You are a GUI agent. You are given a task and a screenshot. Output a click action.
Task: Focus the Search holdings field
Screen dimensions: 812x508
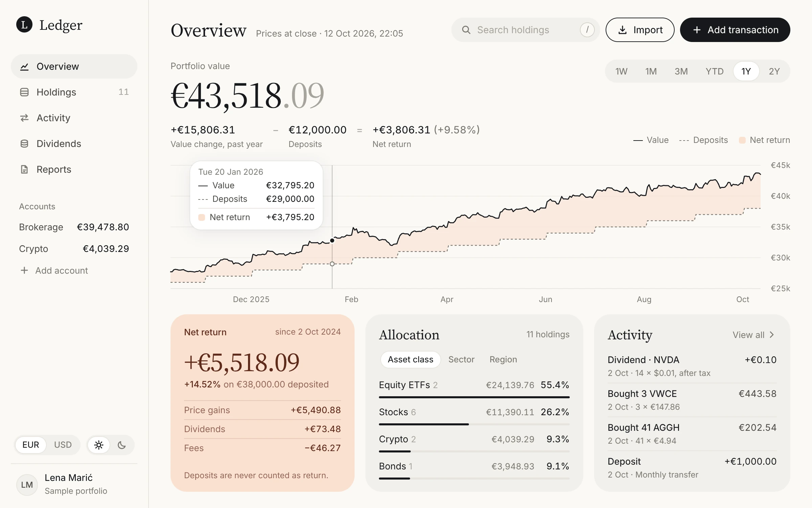(x=525, y=30)
